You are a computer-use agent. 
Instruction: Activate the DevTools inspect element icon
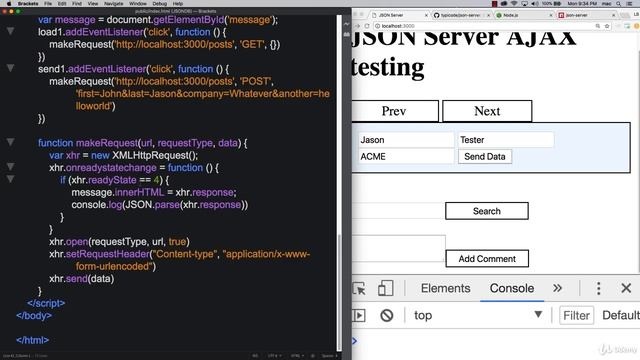tap(359, 288)
